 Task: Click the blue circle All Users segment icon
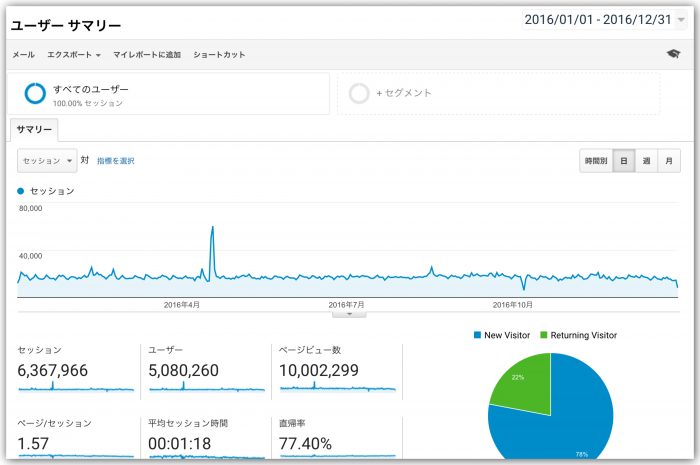pyautogui.click(x=35, y=93)
